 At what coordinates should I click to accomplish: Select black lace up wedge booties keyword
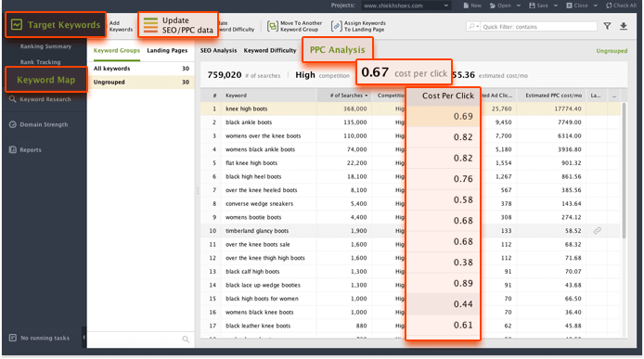pos(263,285)
